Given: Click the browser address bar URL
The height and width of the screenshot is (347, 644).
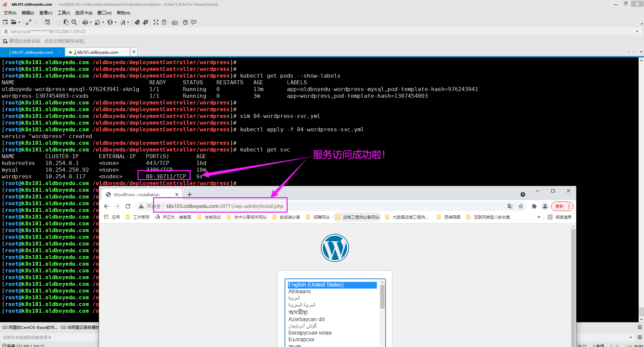Looking at the screenshot, I should (x=225, y=206).
